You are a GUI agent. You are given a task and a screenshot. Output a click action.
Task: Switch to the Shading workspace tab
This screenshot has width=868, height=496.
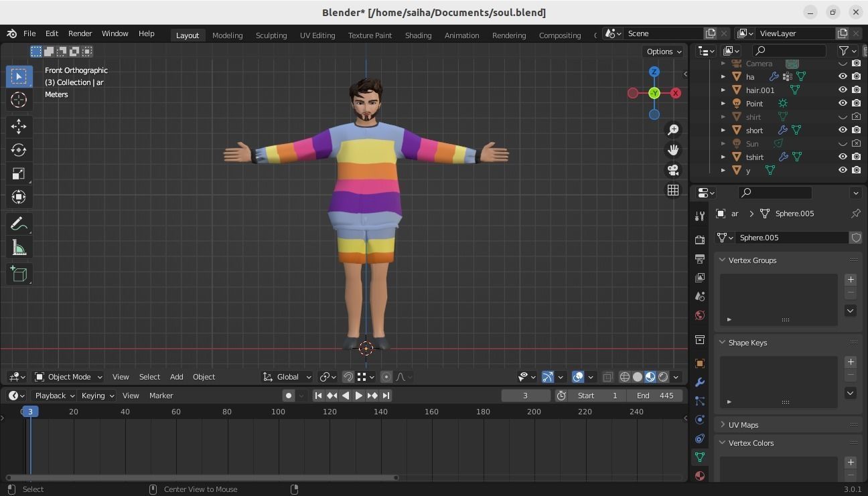[418, 35]
